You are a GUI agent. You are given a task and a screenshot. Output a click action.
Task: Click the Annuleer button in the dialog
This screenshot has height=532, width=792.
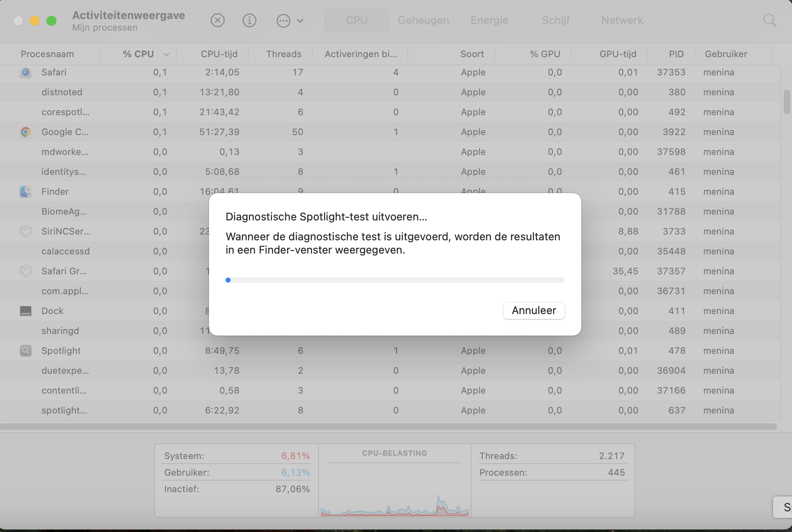tap(533, 310)
